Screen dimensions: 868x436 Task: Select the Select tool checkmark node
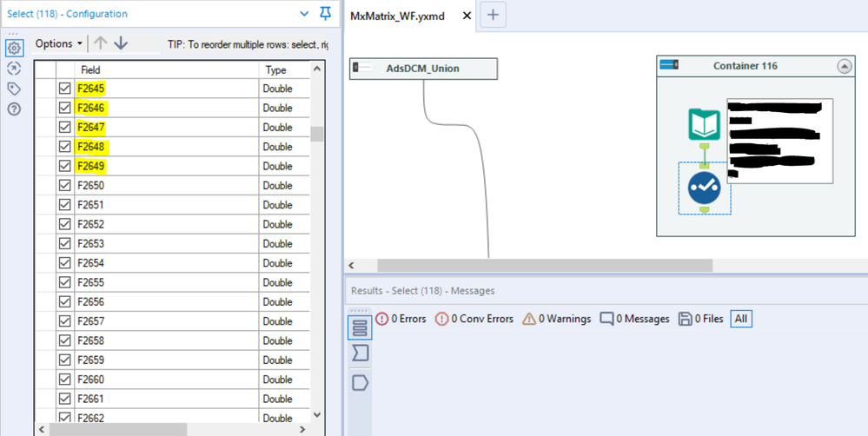[704, 188]
